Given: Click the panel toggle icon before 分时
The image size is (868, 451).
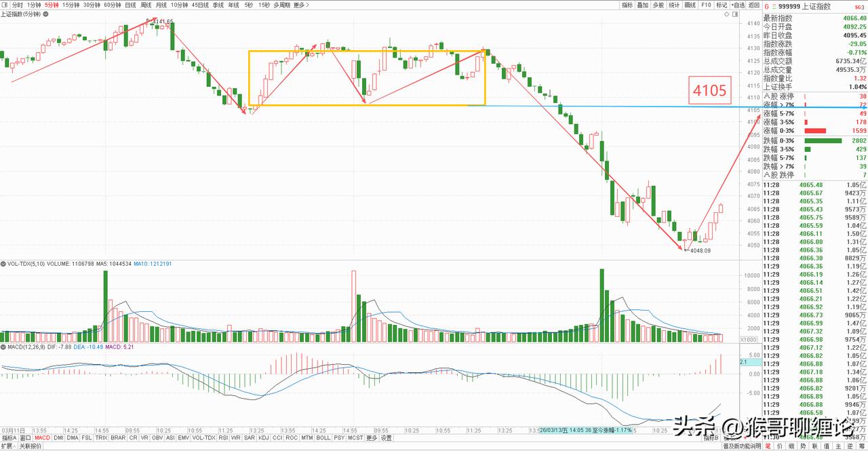Looking at the screenshot, I should click(5, 5).
